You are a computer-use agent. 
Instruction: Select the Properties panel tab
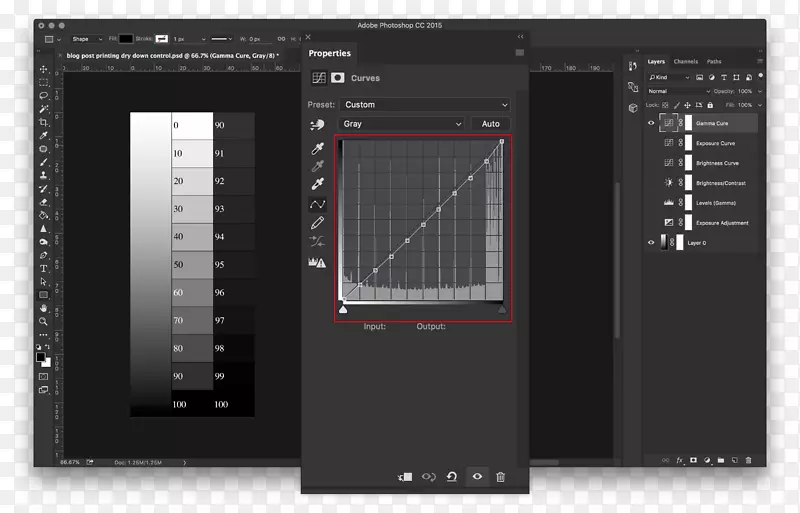[x=330, y=53]
